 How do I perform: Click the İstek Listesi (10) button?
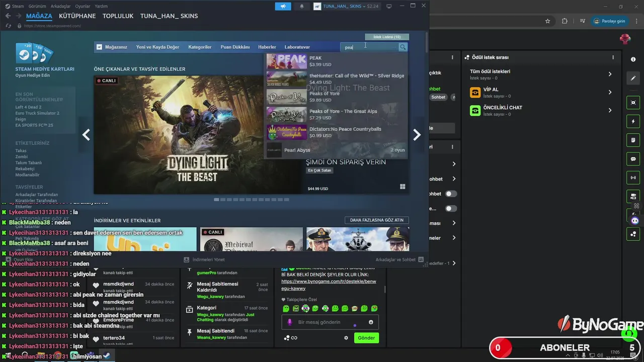[x=387, y=37]
